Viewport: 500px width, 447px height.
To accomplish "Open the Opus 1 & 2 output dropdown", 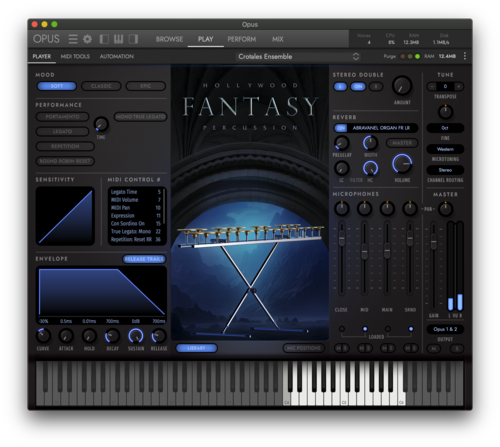I will click(445, 329).
